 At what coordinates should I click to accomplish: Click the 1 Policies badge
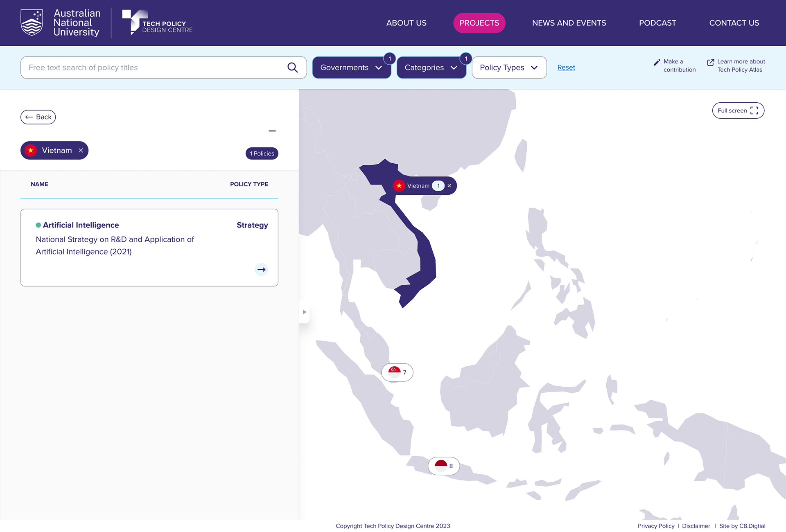(x=262, y=153)
